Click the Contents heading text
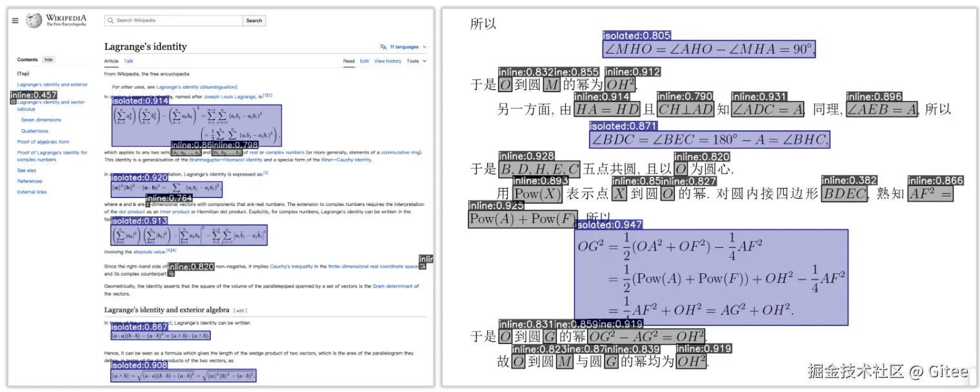Viewport: 980px width, 392px height. [x=28, y=59]
